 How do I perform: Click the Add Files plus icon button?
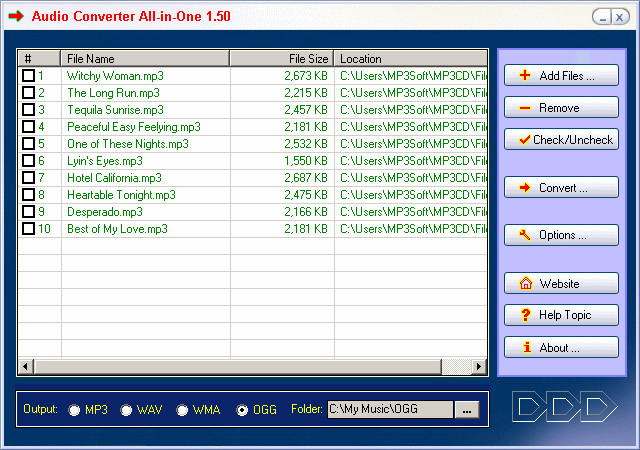click(x=561, y=76)
